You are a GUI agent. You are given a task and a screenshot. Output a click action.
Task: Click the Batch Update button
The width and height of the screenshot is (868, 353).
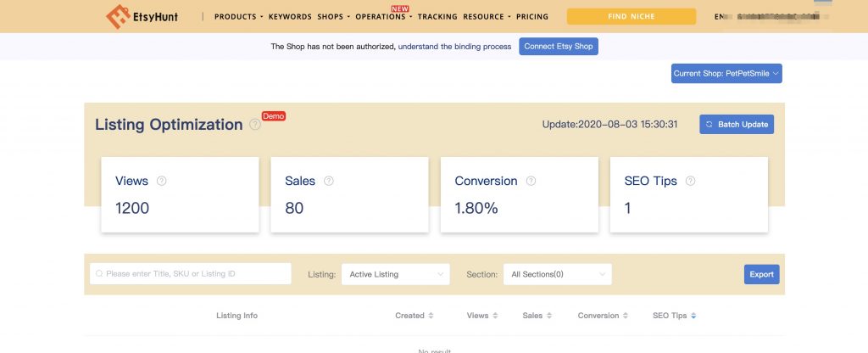(737, 124)
